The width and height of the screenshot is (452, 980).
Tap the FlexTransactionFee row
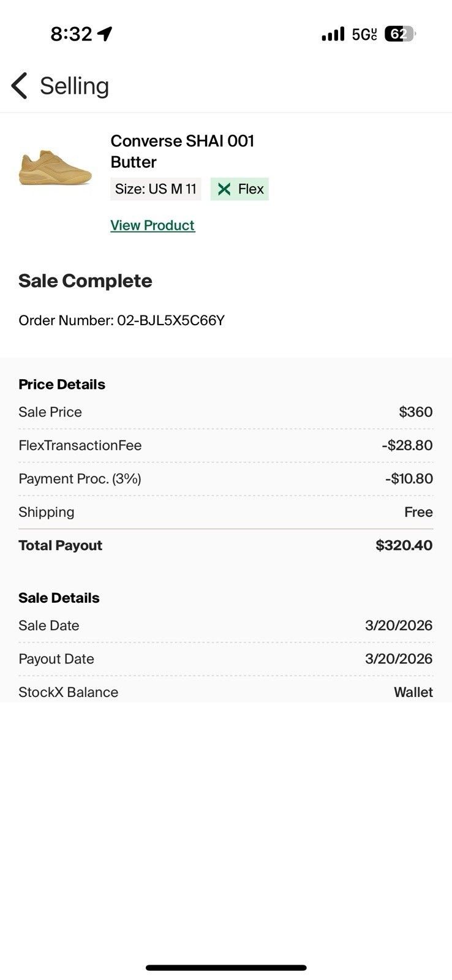coord(225,445)
